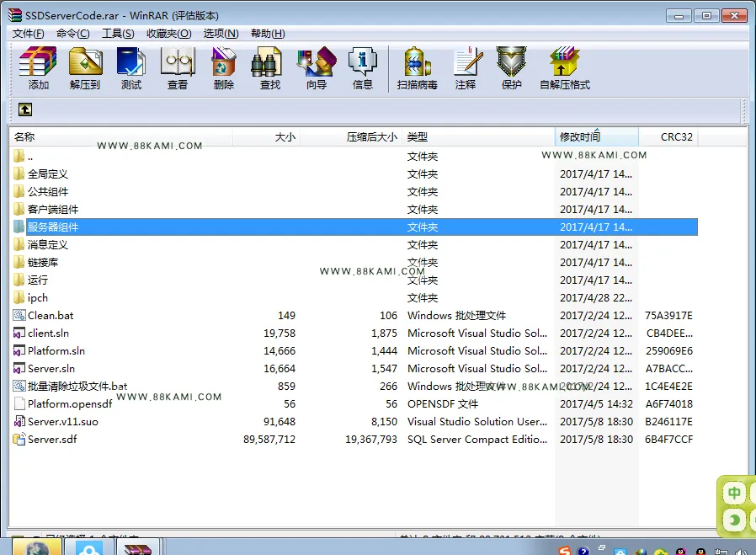756x555 pixels.
Task: Sort by 修改时间 column header
Action: pyautogui.click(x=596, y=137)
